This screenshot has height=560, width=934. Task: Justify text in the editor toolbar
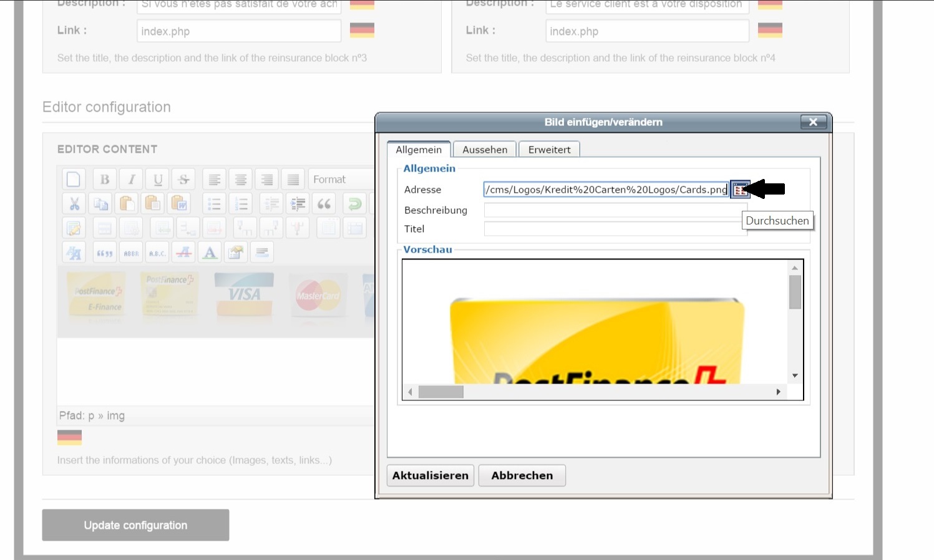coord(293,180)
